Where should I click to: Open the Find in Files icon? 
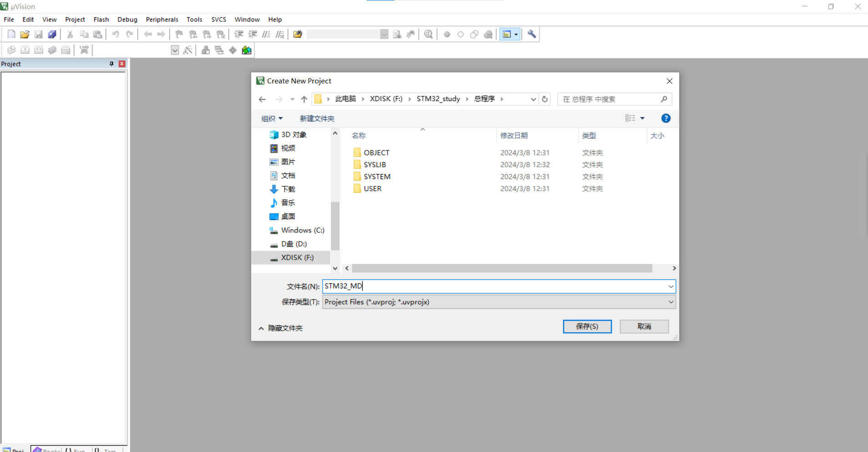[x=298, y=34]
